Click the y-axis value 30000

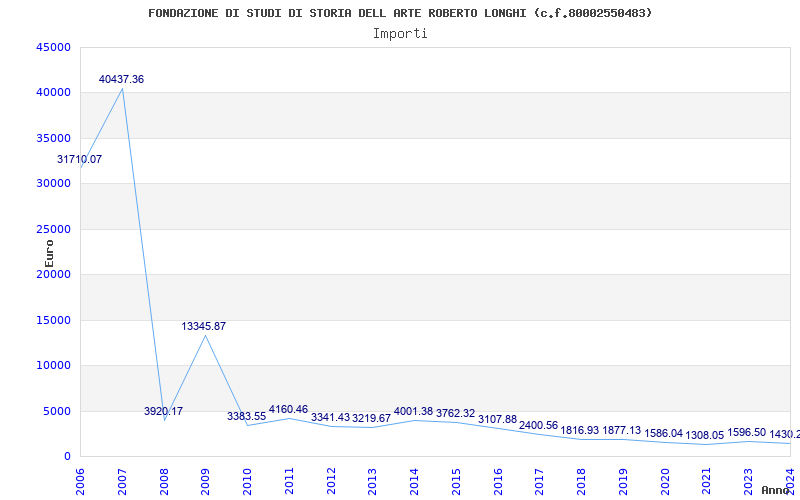click(x=54, y=184)
